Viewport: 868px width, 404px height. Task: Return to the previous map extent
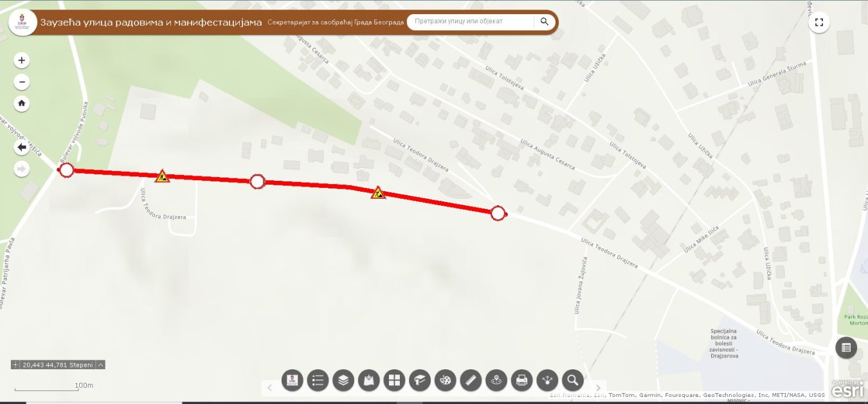(22, 148)
